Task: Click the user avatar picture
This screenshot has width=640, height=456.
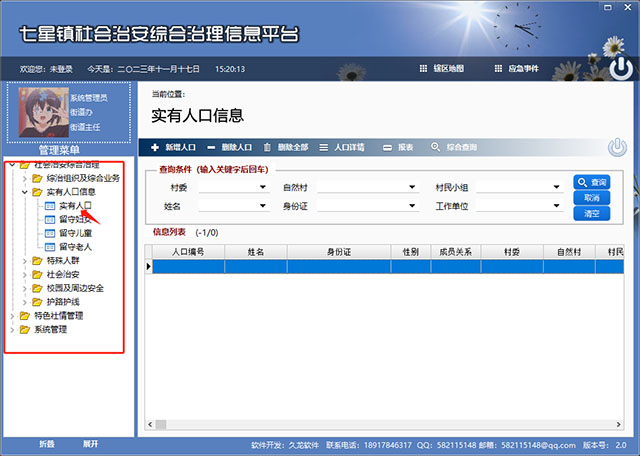Action: coord(43,112)
